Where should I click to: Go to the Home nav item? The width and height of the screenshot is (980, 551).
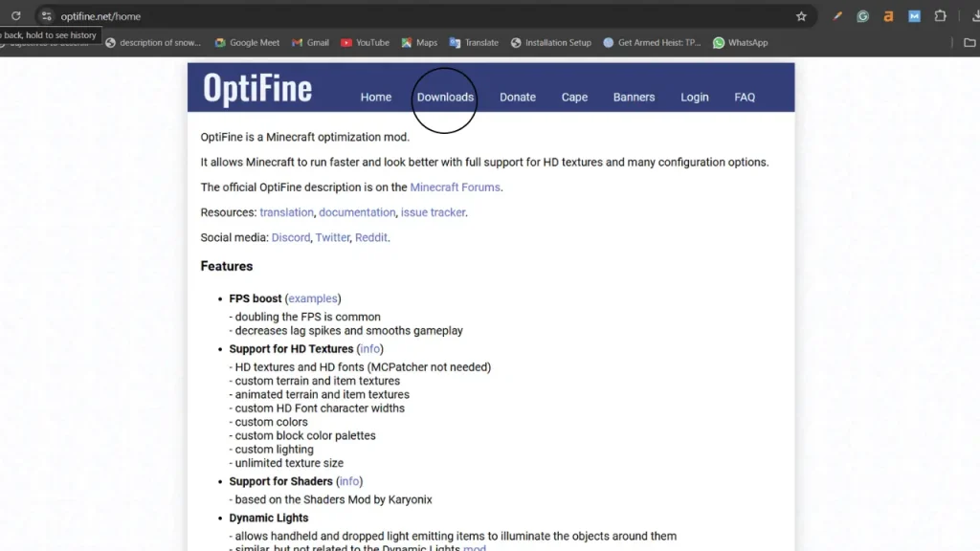point(375,97)
